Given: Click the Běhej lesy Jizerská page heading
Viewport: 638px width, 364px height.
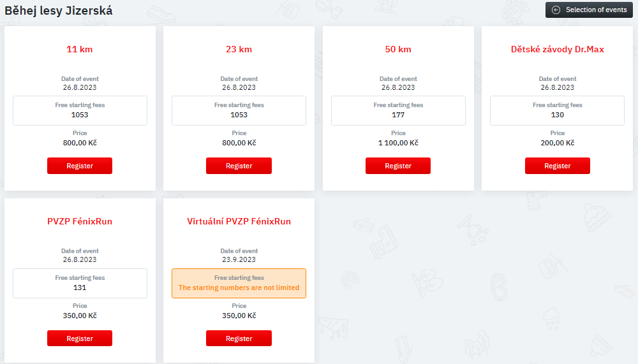Looking at the screenshot, I should tap(59, 10).
